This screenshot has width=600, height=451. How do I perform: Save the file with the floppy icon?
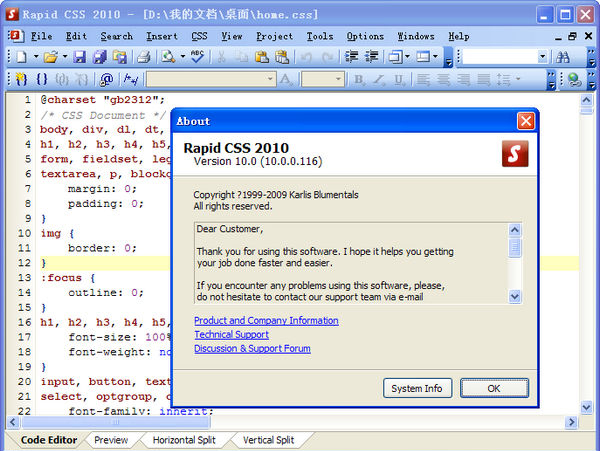pyautogui.click(x=80, y=57)
